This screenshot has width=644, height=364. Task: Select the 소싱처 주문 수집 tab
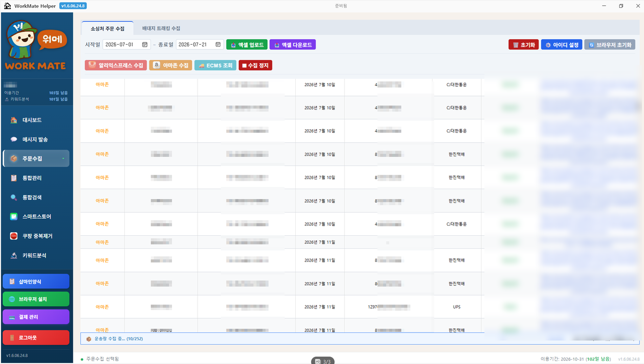[x=107, y=29]
